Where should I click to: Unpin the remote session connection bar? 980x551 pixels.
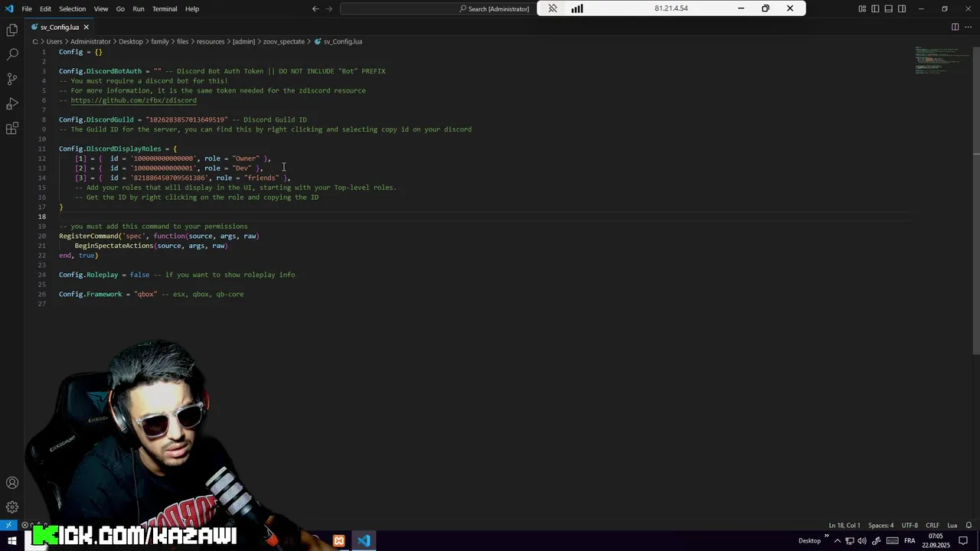click(552, 8)
